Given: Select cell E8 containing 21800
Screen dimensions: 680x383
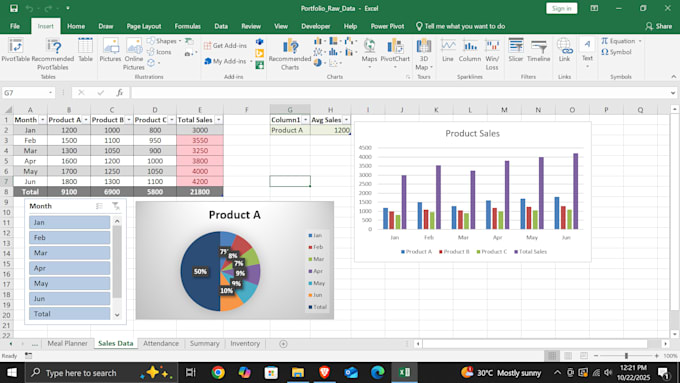Looking at the screenshot, I should [x=200, y=192].
